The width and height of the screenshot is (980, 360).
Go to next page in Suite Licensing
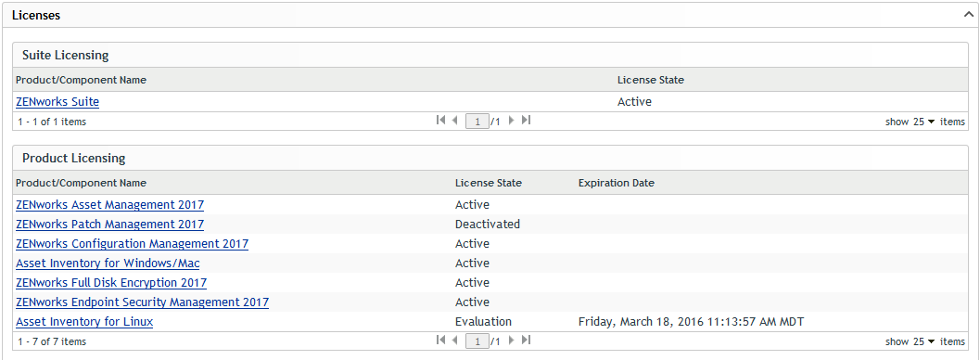[512, 121]
